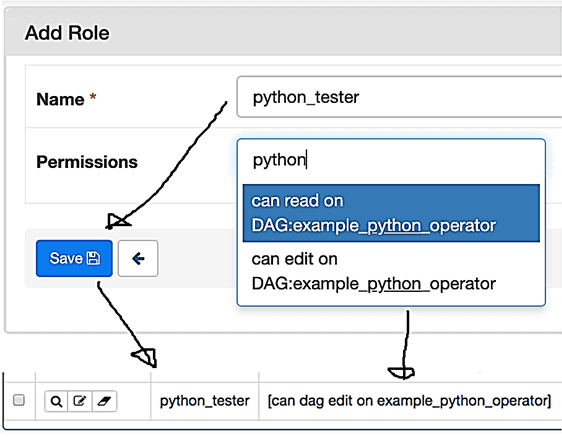Click the floppy disk icon on Save
Viewport: 562px width, 438px height.
click(94, 258)
